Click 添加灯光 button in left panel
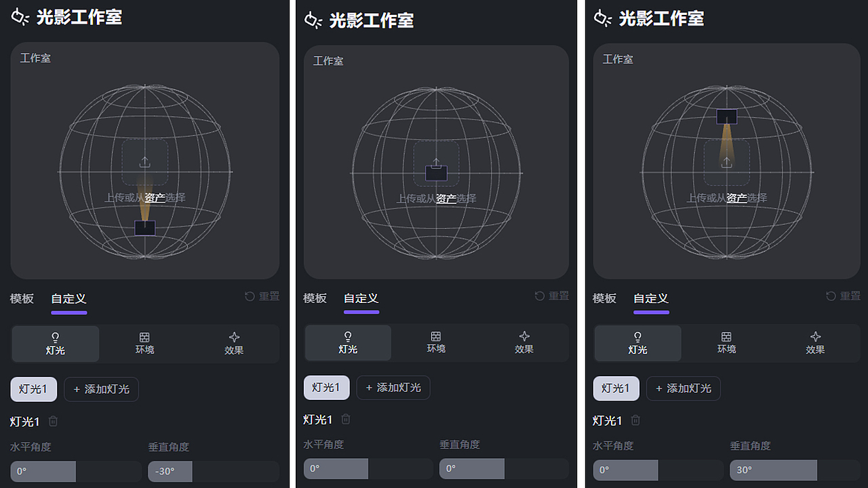Screen dimensions: 868x488 pyautogui.click(x=101, y=389)
